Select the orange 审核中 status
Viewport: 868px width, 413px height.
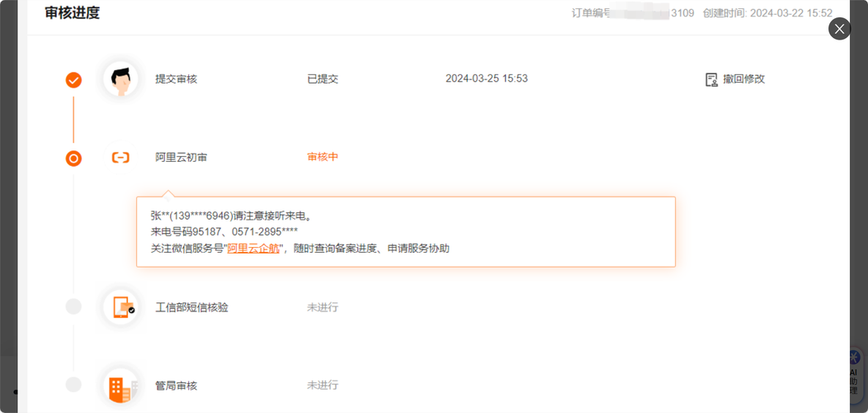[x=323, y=157]
